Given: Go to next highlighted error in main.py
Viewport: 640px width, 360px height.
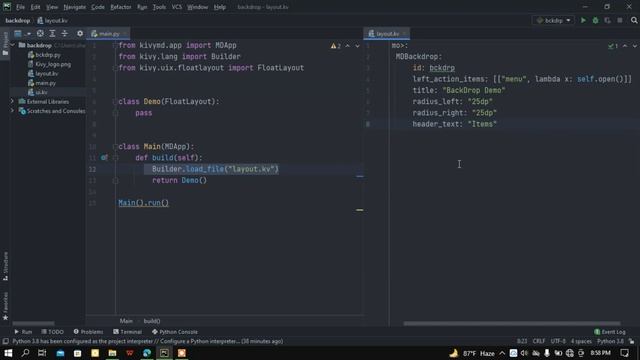Looking at the screenshot, I should tap(358, 46).
